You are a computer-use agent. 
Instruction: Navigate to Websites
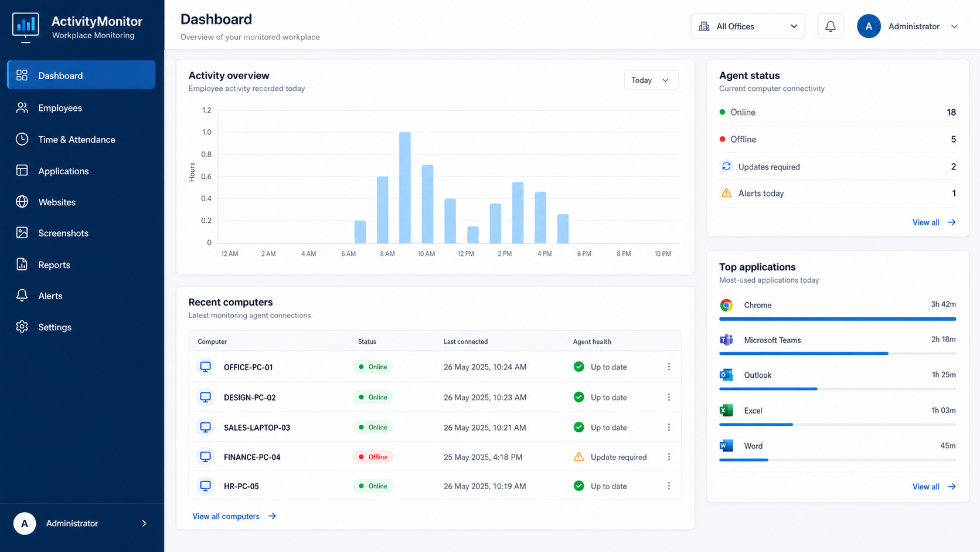[81, 202]
